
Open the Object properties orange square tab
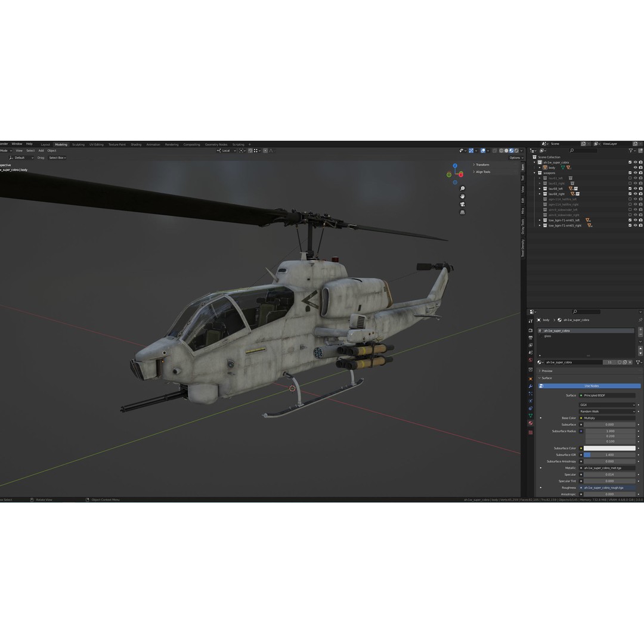coord(530,379)
